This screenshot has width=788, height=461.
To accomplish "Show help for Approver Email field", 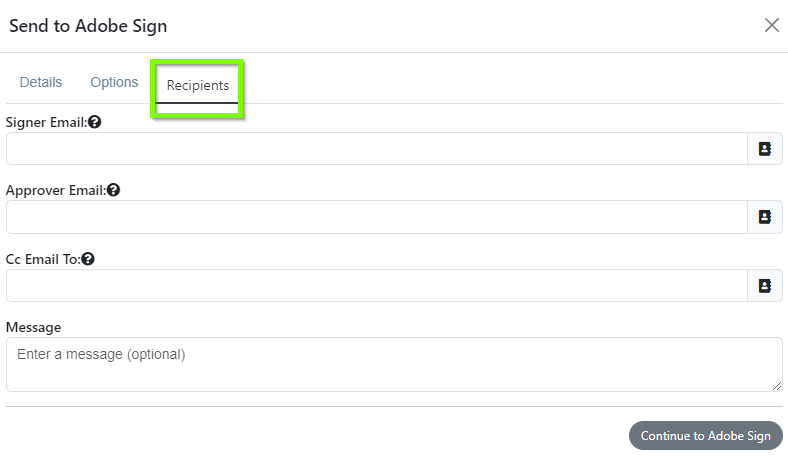I will [114, 190].
